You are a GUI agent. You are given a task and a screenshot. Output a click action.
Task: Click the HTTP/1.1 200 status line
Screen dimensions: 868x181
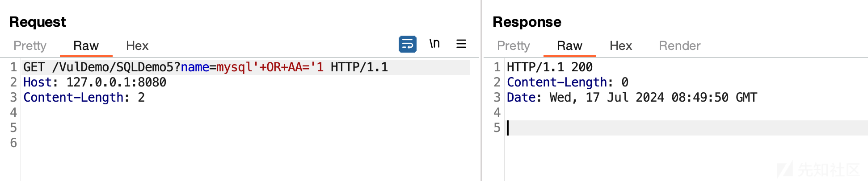point(550,67)
